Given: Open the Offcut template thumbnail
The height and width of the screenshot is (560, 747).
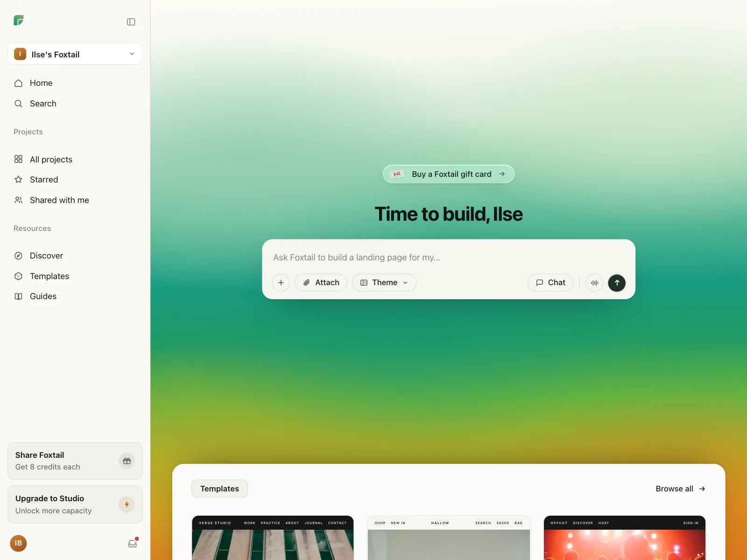Looking at the screenshot, I should (625, 538).
